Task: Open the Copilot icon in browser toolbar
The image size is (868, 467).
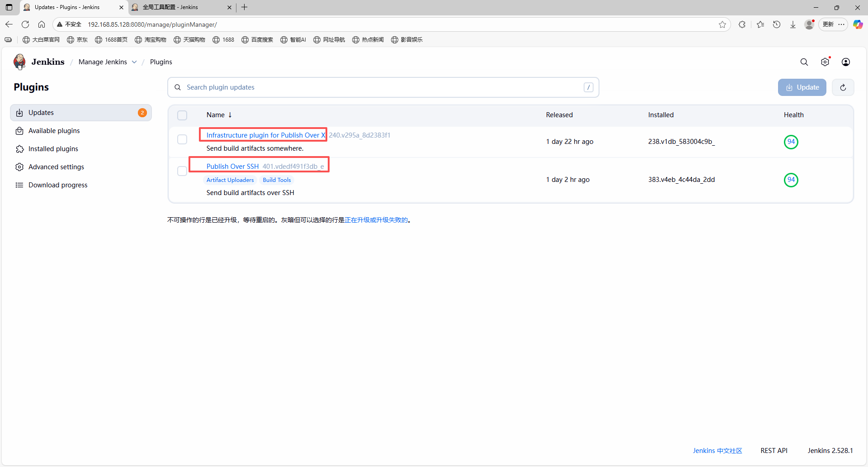Action: click(858, 24)
